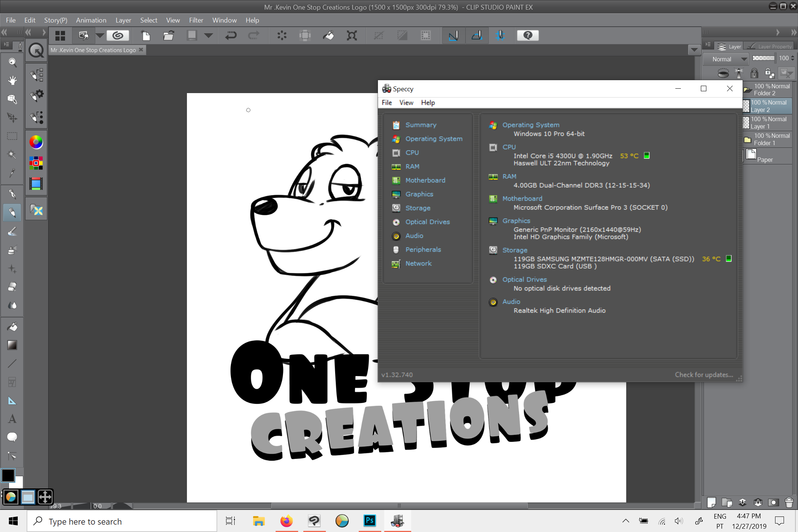Open the Storage section in Speccy sidebar

418,208
